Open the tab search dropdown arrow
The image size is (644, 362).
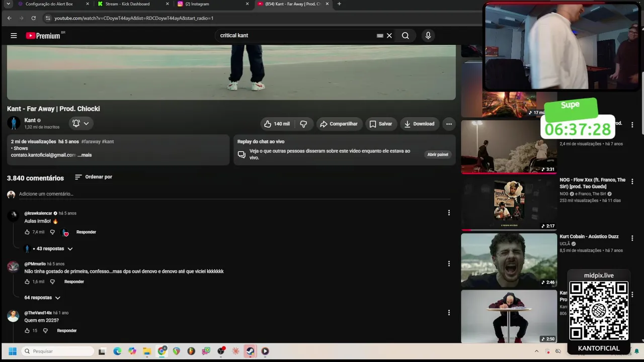pos(8,4)
